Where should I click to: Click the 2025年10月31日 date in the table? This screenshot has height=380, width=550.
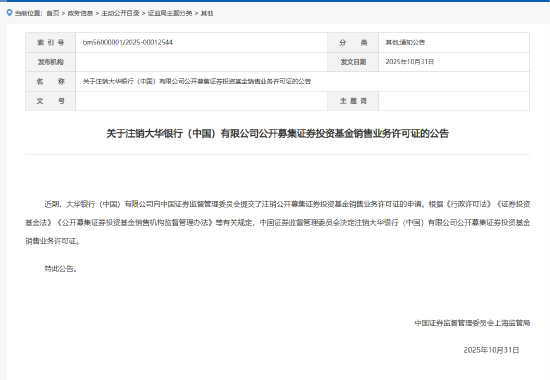[410, 62]
